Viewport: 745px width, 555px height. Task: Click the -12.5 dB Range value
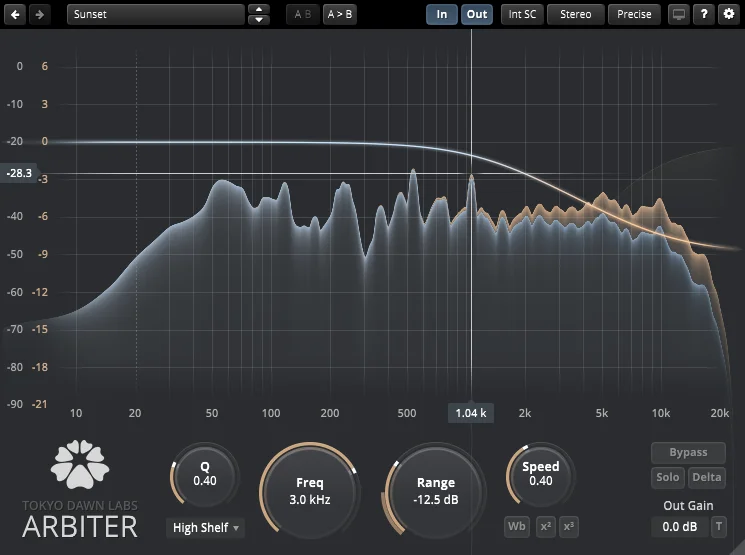coord(436,499)
